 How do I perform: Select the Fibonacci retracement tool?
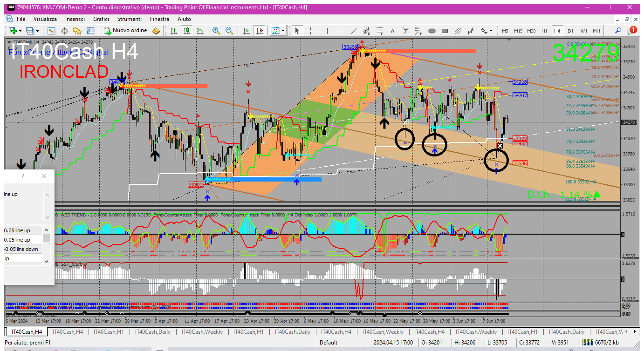380,31
